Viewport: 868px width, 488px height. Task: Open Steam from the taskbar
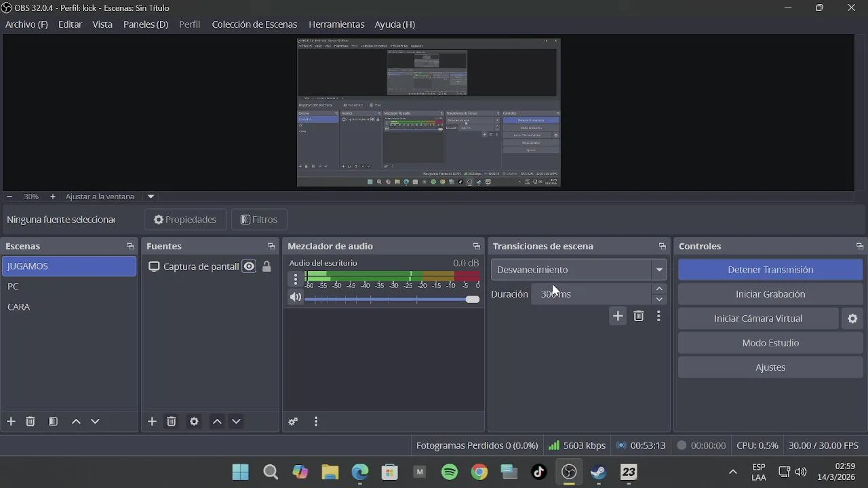[599, 472]
